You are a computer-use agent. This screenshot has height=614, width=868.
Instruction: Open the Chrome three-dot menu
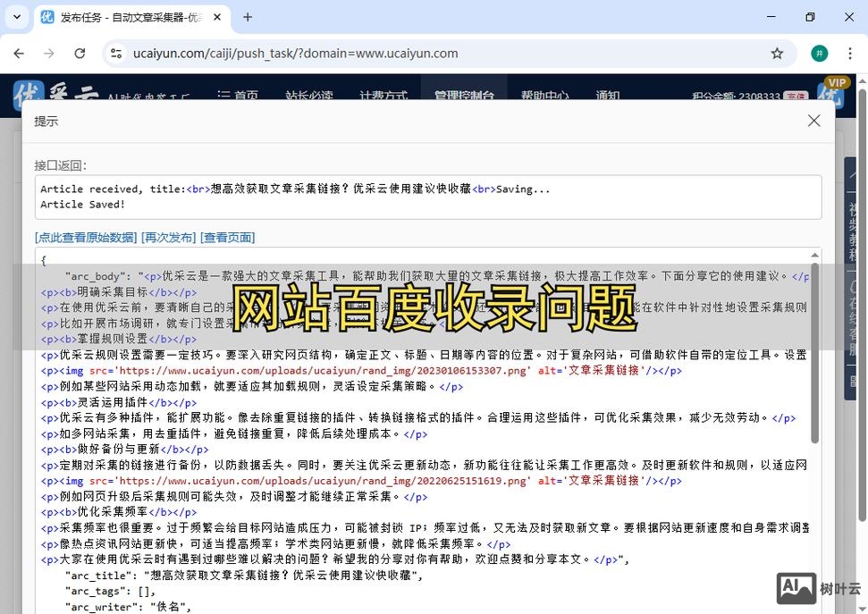(850, 54)
